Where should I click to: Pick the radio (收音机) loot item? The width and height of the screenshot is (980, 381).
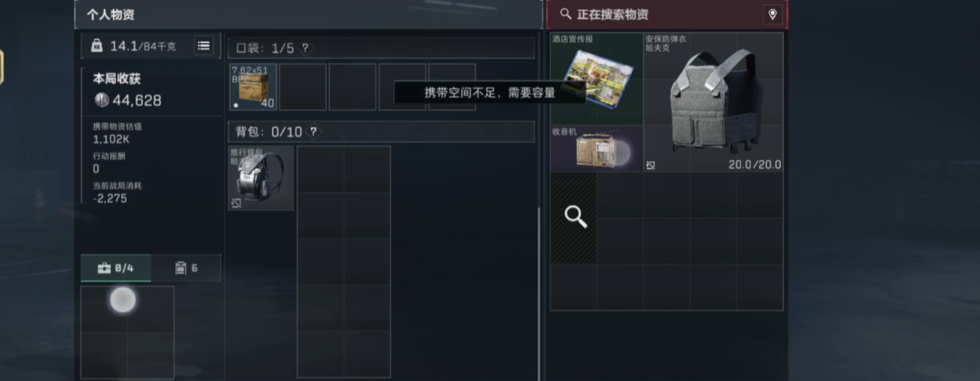click(596, 149)
